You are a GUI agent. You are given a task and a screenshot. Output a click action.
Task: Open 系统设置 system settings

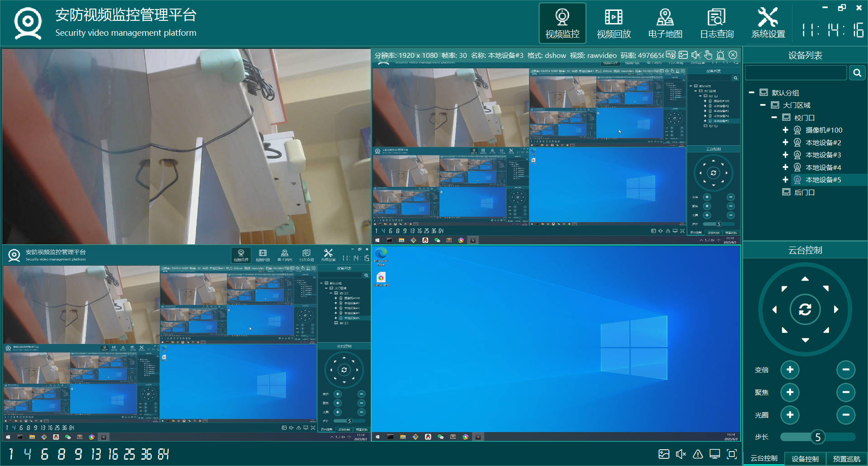pyautogui.click(x=768, y=24)
